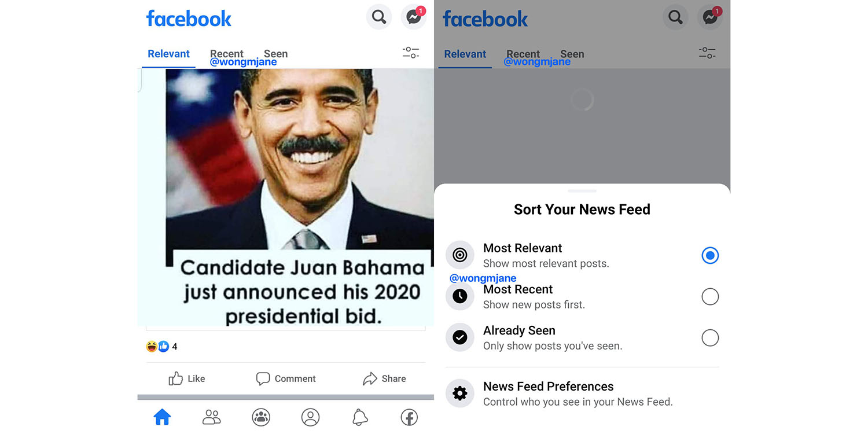Open Notifications bell in bottom navigation
This screenshot has width=868, height=434.
pyautogui.click(x=360, y=417)
